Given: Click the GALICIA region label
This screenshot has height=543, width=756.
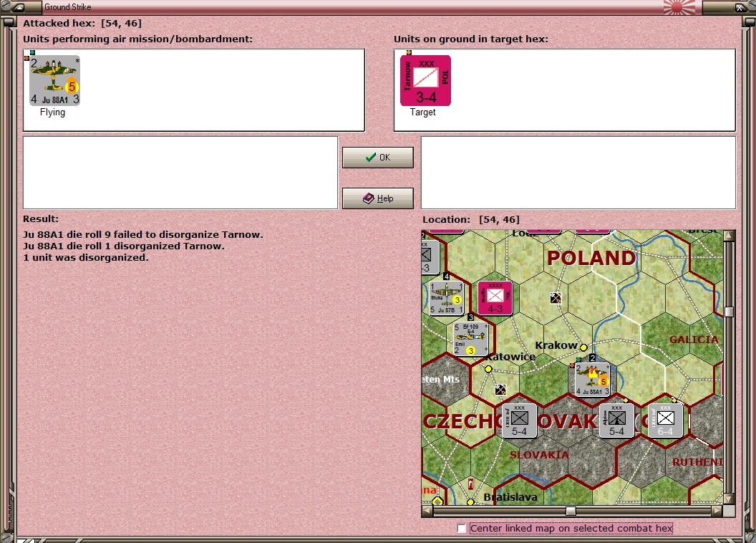Looking at the screenshot, I should [694, 340].
